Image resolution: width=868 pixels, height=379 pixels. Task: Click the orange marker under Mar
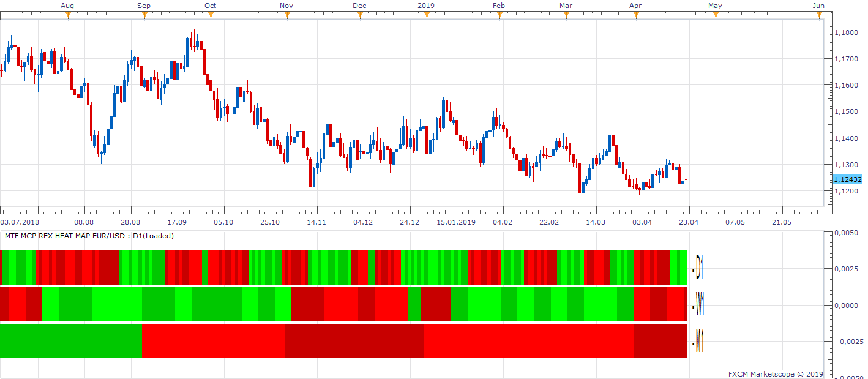click(566, 15)
